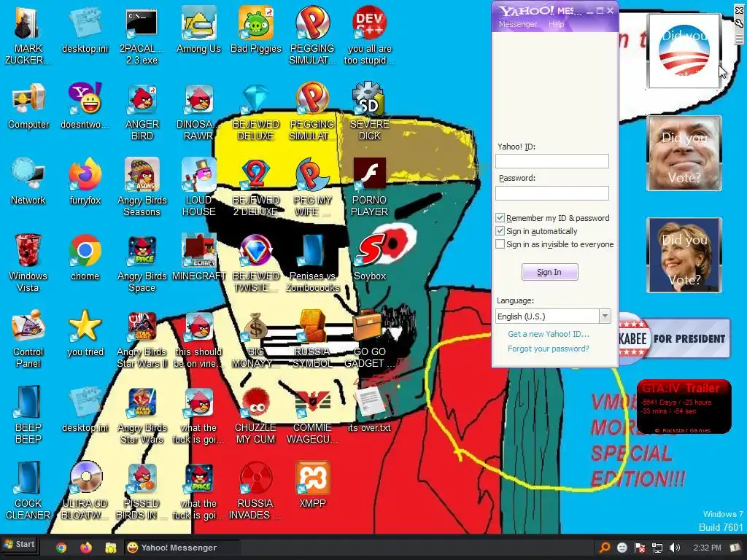Open the MINECRAFT desktop icon

coord(198,257)
